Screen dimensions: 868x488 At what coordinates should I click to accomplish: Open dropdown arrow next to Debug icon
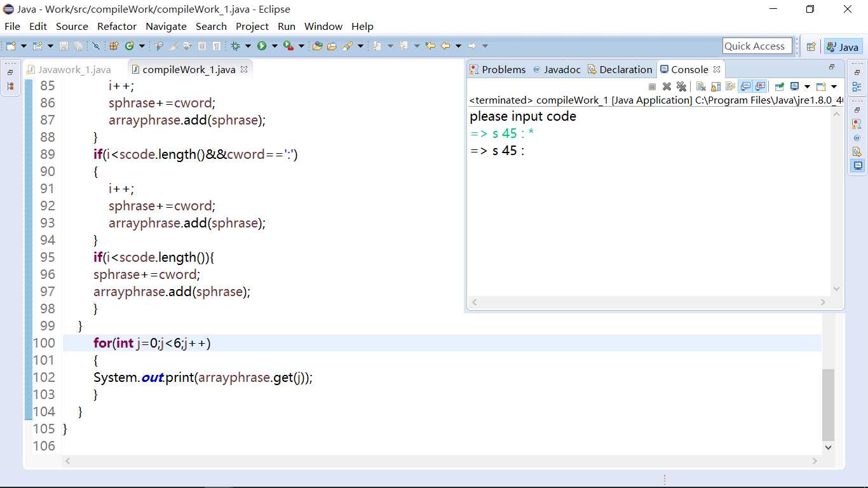[x=248, y=46]
